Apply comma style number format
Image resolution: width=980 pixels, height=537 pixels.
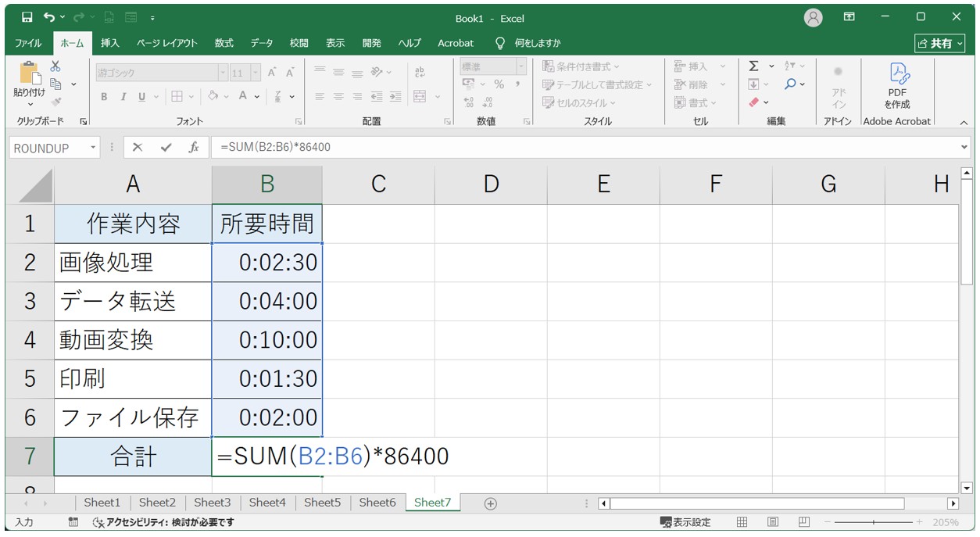(x=517, y=84)
